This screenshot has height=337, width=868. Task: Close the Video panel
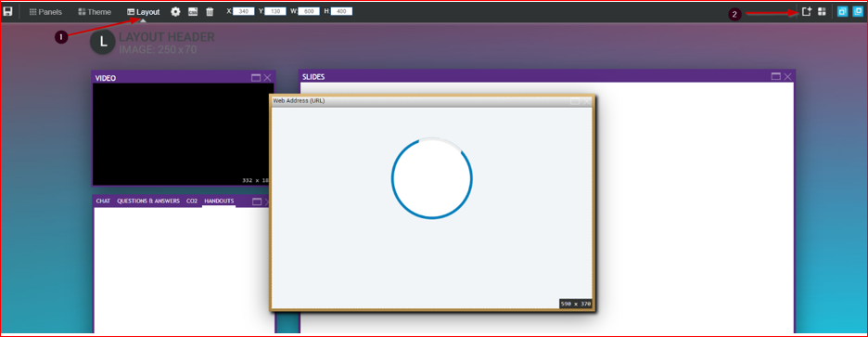pos(267,78)
